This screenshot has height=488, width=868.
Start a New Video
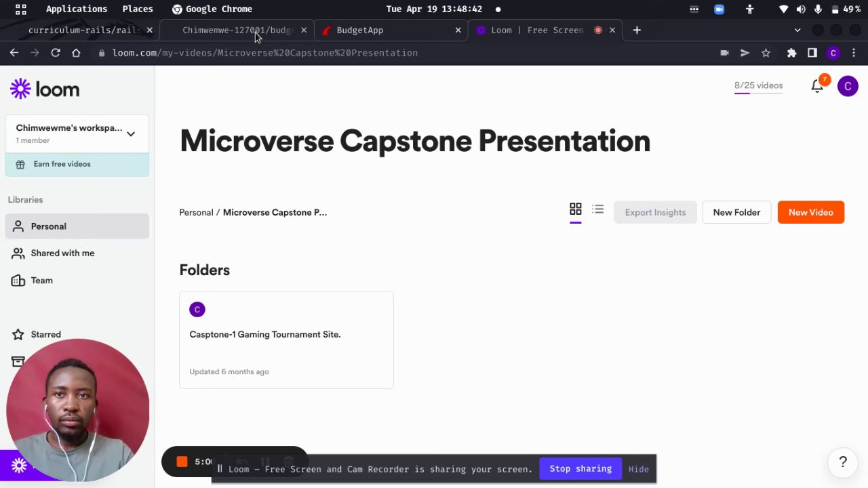810,212
